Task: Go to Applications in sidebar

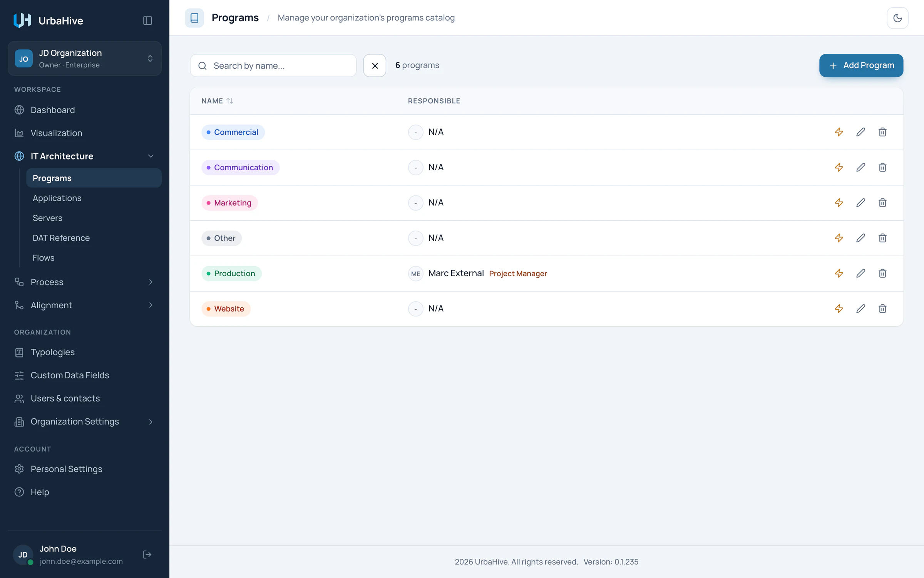Action: pos(94,198)
